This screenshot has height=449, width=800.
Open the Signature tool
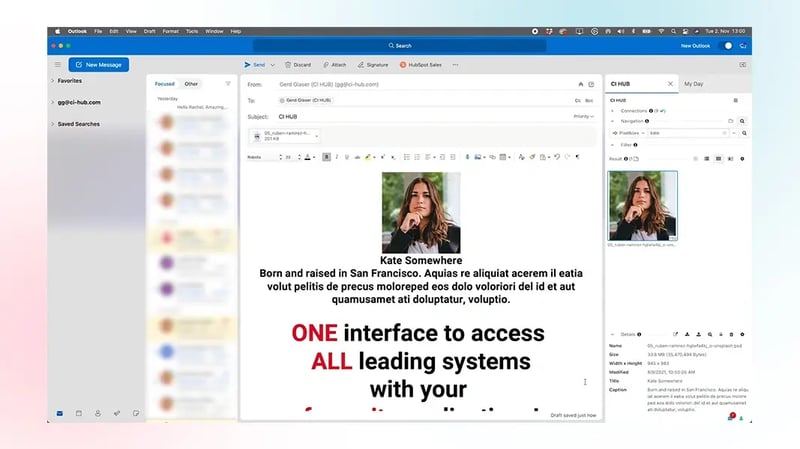point(372,64)
